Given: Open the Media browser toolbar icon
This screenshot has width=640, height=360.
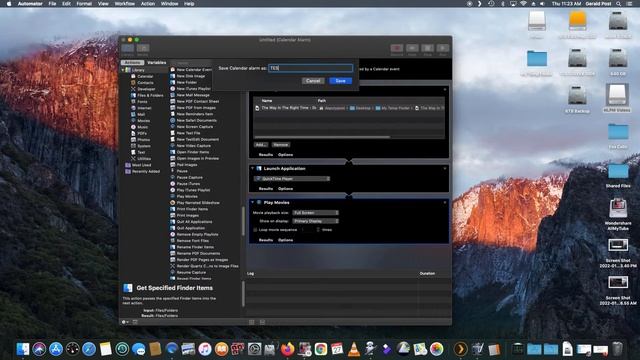Looking at the screenshot, I should pyautogui.click(x=143, y=48).
